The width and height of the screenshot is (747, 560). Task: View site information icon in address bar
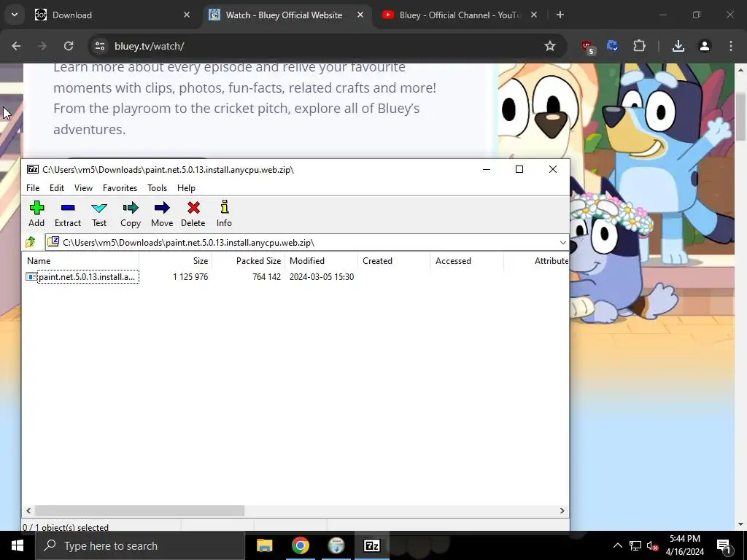(99, 46)
